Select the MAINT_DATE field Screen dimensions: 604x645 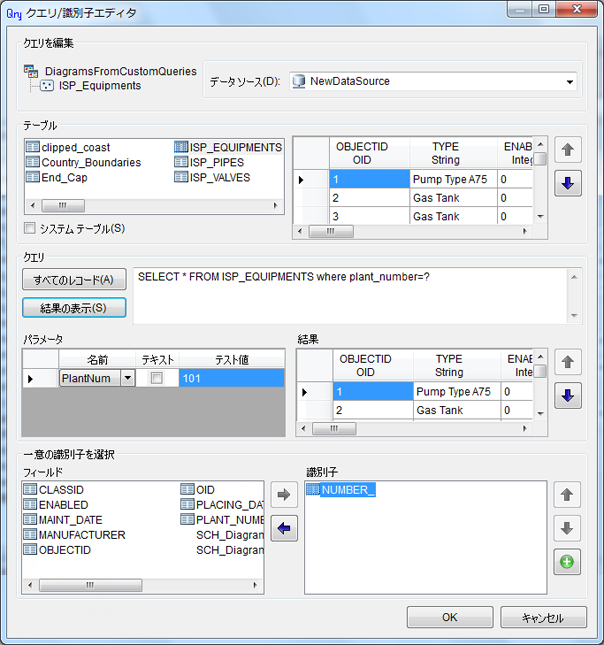(x=70, y=520)
